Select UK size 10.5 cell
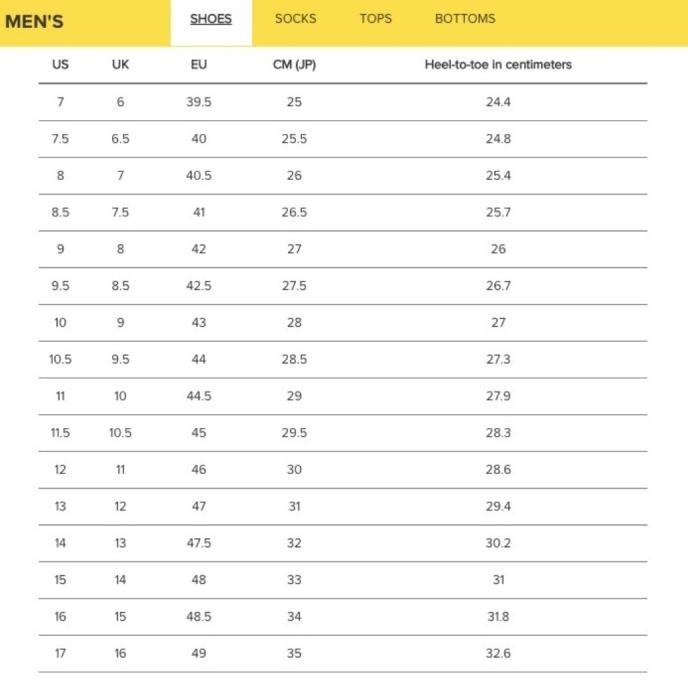Image resolution: width=688 pixels, height=688 pixels. point(120,433)
